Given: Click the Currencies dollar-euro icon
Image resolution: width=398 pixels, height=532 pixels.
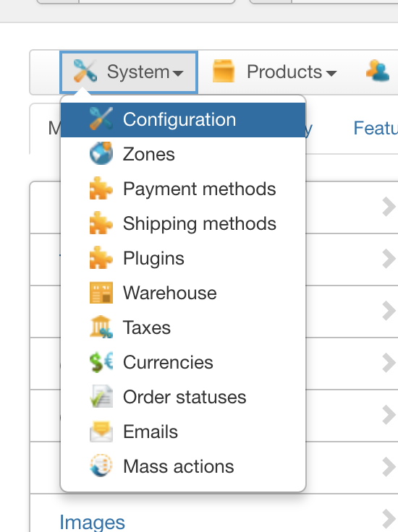Looking at the screenshot, I should click(x=101, y=362).
